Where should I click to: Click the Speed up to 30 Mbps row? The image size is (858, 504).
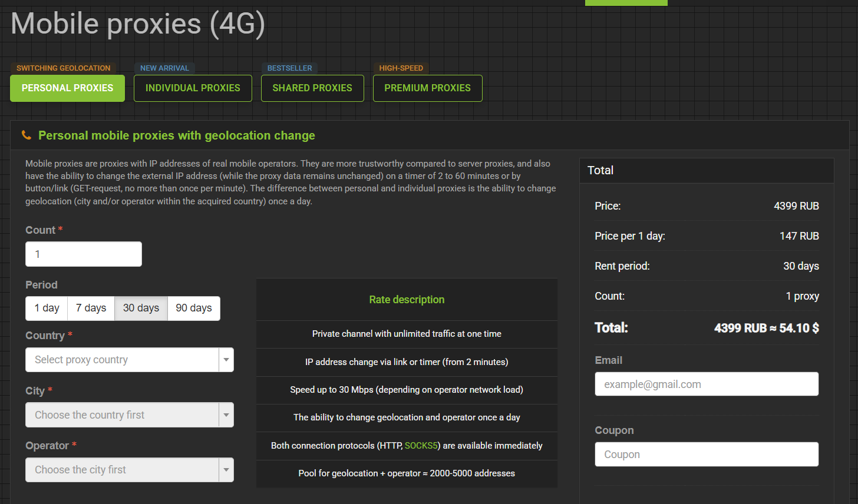pos(407,390)
